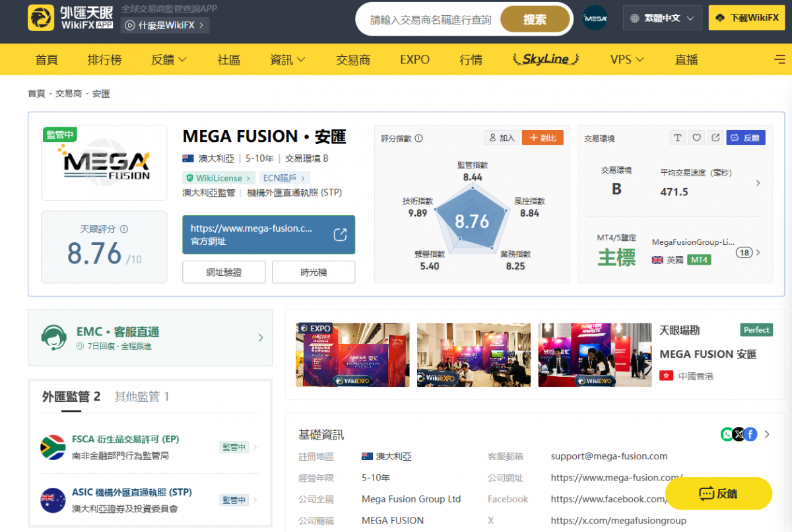The width and height of the screenshot is (792, 532).
Task: Expand social contacts chevron beside icons
Action: [767, 434]
